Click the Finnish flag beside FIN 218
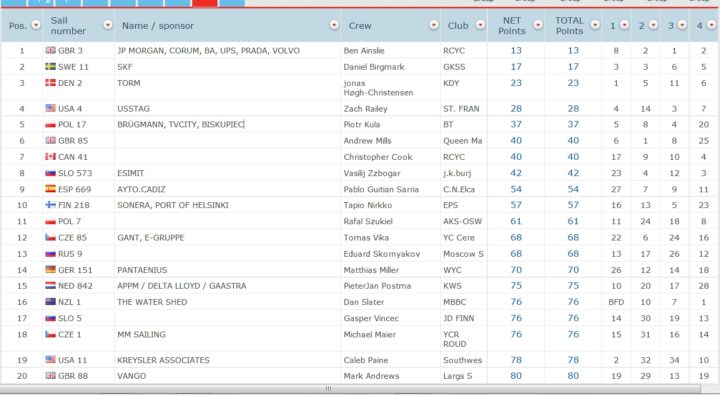 click(x=51, y=205)
